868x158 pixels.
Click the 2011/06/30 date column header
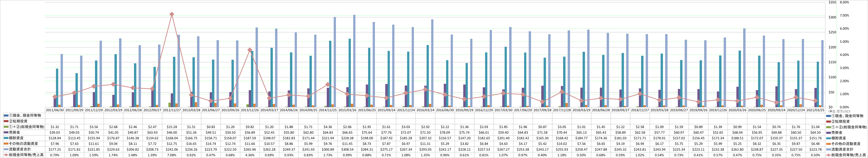(55, 110)
